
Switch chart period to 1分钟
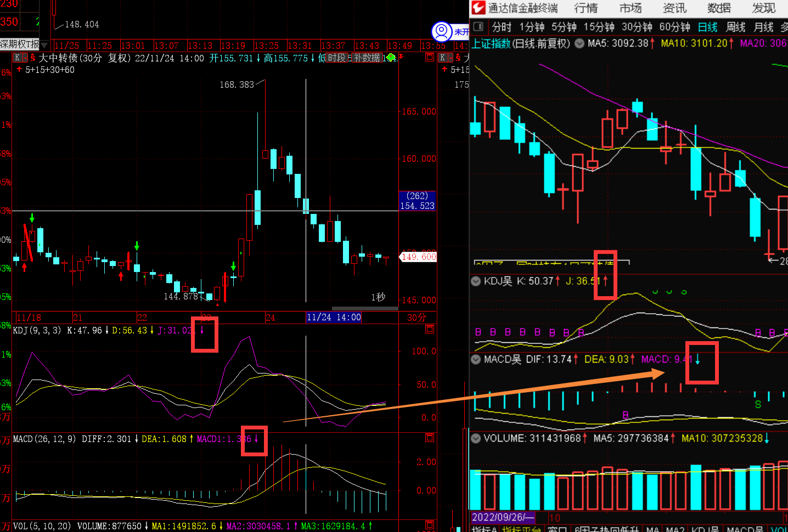tap(531, 27)
